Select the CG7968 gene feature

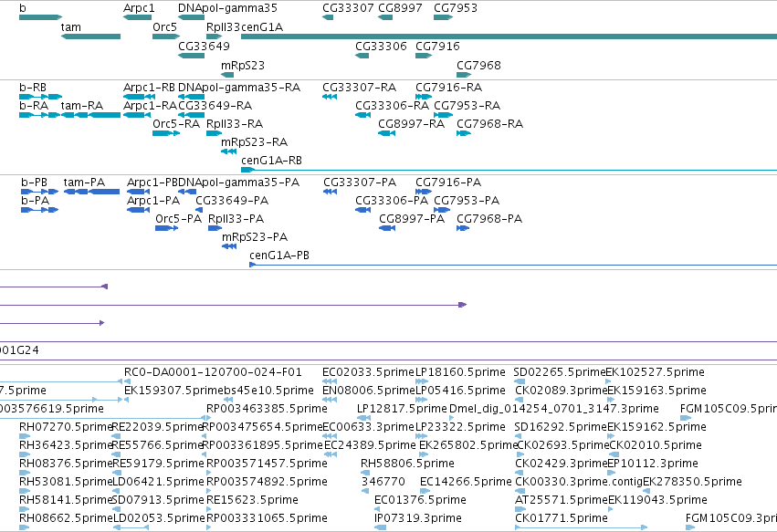pos(464,75)
